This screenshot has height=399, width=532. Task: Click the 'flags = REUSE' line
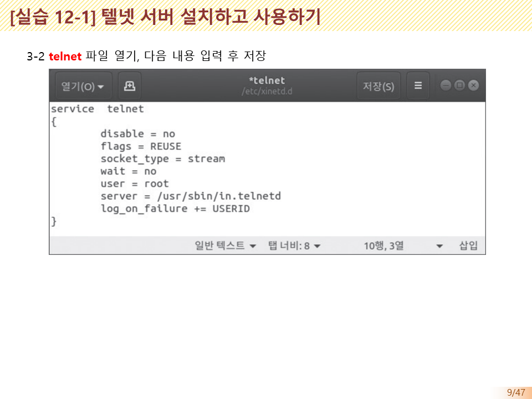pyautogui.click(x=141, y=146)
